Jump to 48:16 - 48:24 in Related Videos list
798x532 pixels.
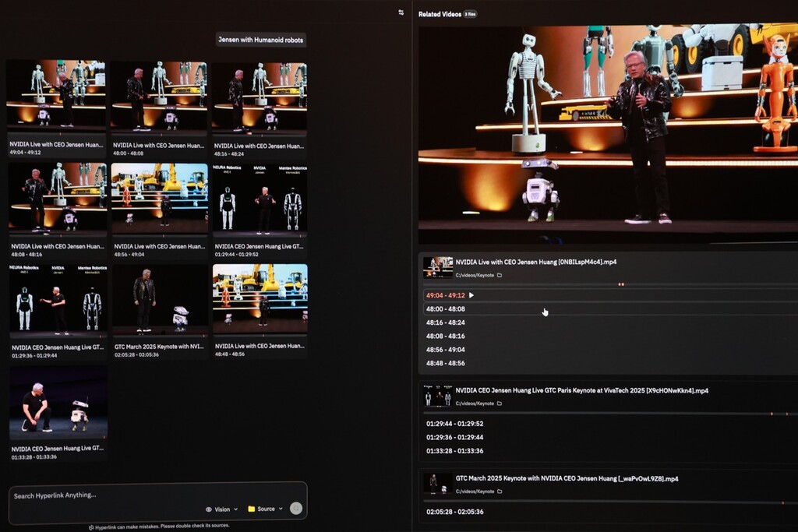(x=445, y=322)
